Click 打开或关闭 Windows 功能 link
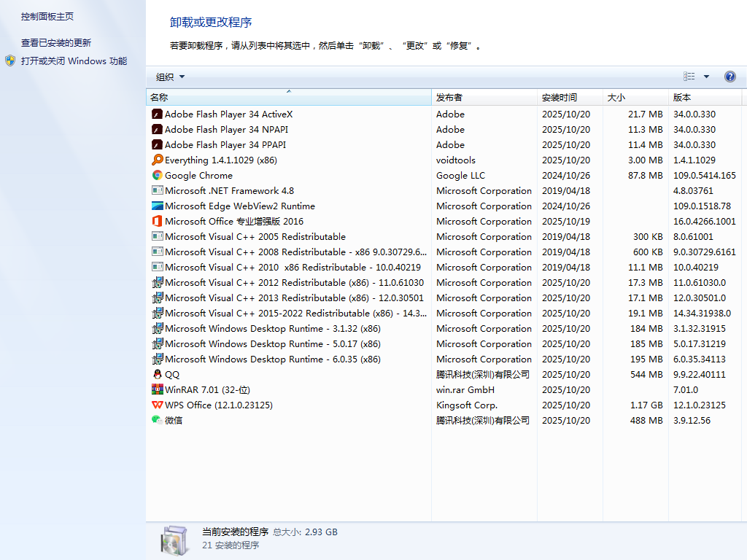The width and height of the screenshot is (747, 560). pos(74,61)
